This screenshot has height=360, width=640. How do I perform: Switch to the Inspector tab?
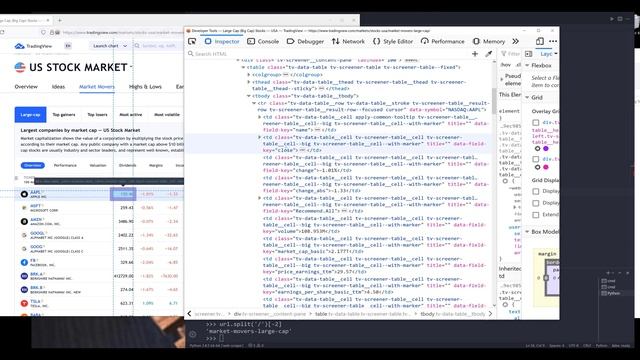coord(222,41)
